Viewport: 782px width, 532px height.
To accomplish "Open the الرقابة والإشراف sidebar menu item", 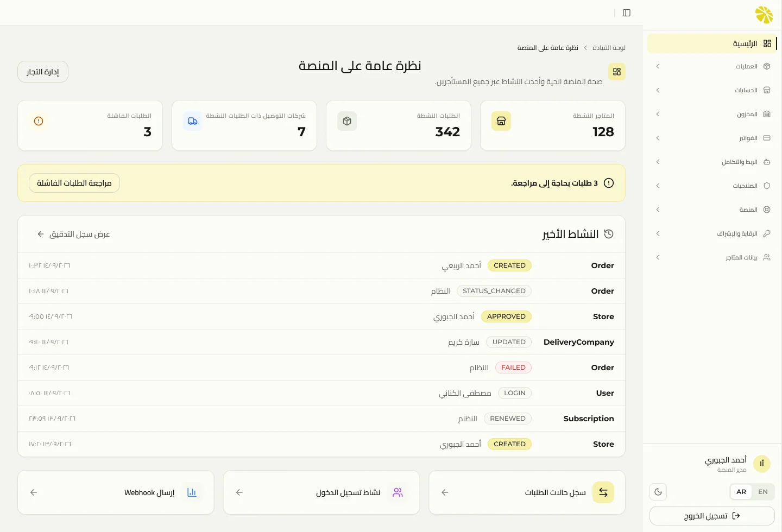I will [712, 233].
